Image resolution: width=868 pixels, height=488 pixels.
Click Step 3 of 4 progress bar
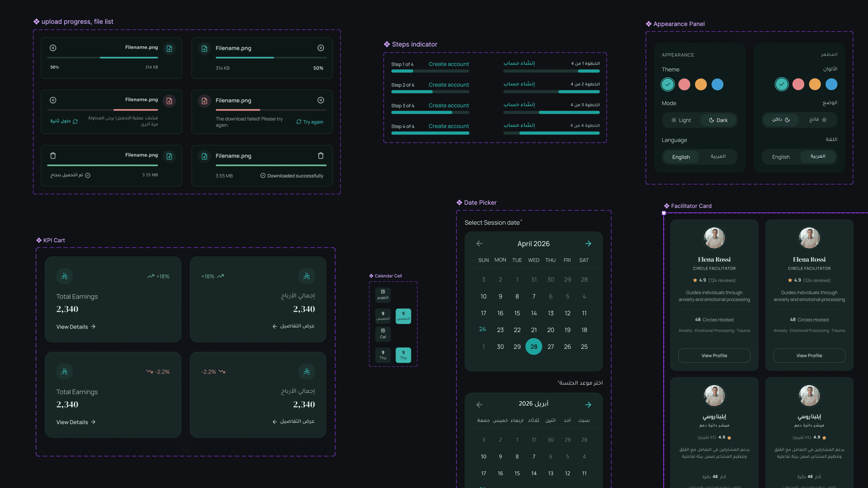tap(430, 113)
